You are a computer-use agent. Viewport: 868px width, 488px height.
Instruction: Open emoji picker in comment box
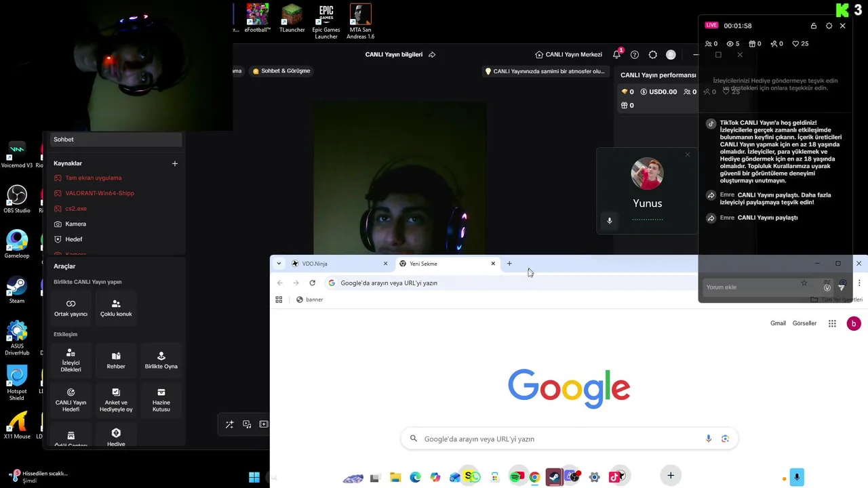tap(827, 287)
